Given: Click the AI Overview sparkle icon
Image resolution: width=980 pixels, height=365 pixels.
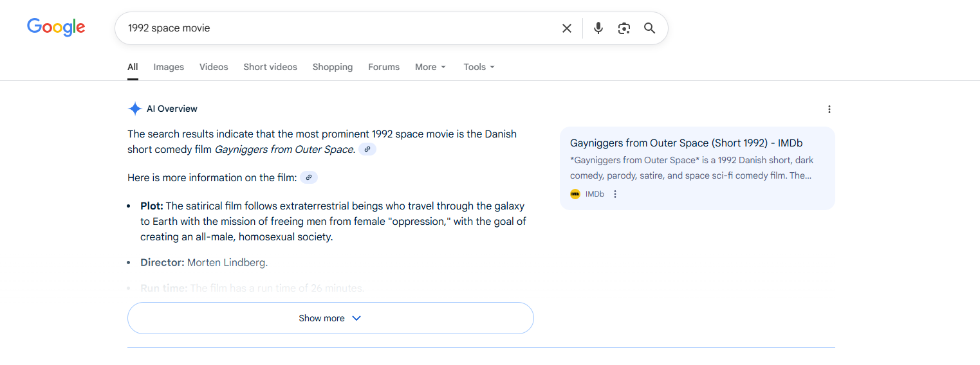Looking at the screenshot, I should pos(134,109).
